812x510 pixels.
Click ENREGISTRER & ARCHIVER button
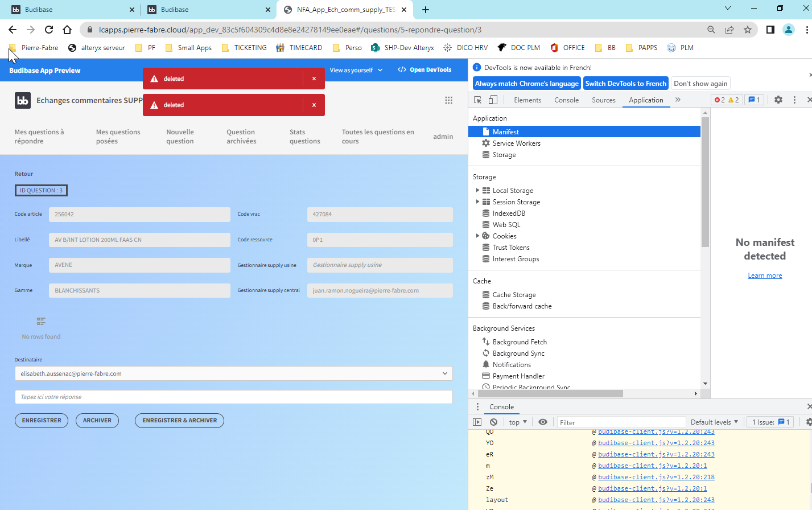[x=180, y=421]
